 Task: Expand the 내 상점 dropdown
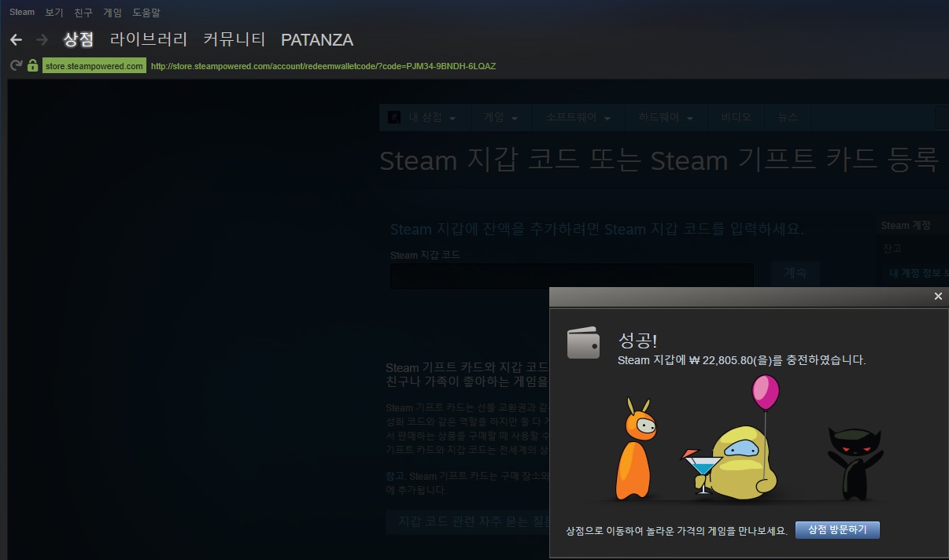click(x=432, y=118)
